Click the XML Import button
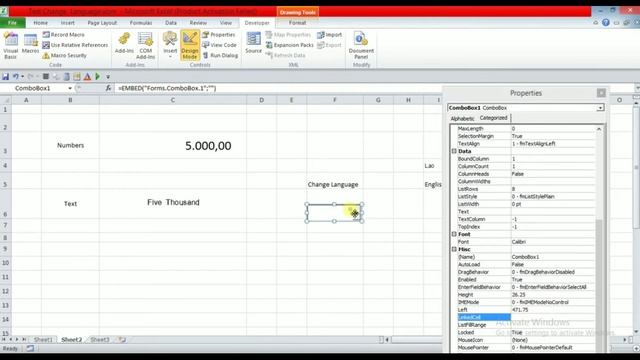640x360 pixels. (x=329, y=35)
